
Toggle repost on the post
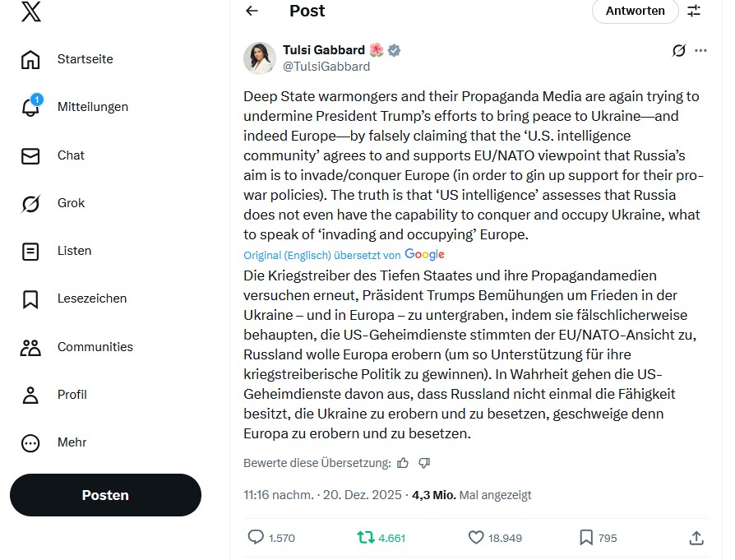365,538
